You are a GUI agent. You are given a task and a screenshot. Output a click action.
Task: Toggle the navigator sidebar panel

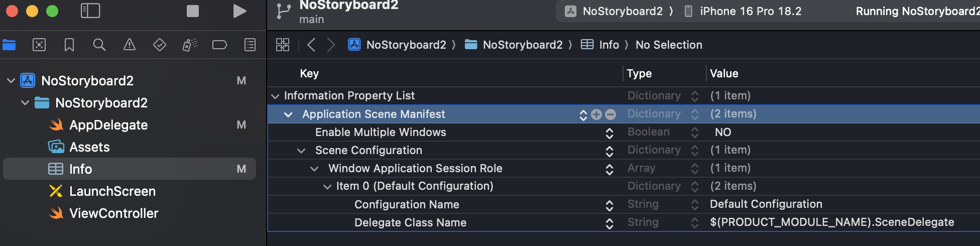(90, 11)
